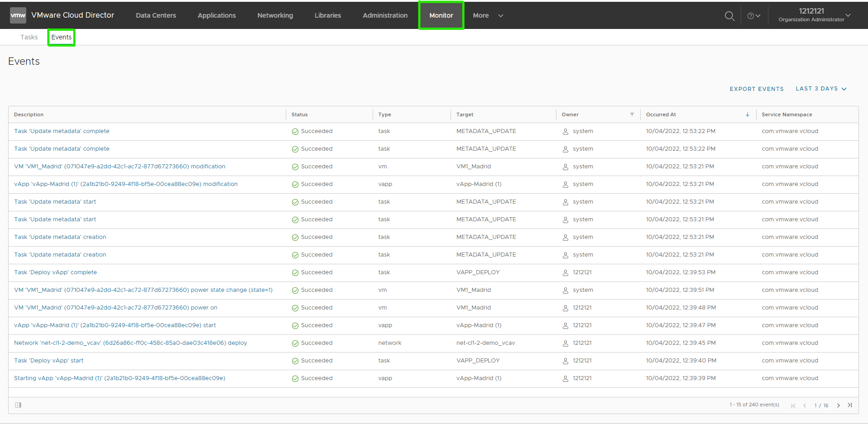
Task: Open the Last 3 Days time filter
Action: point(821,89)
